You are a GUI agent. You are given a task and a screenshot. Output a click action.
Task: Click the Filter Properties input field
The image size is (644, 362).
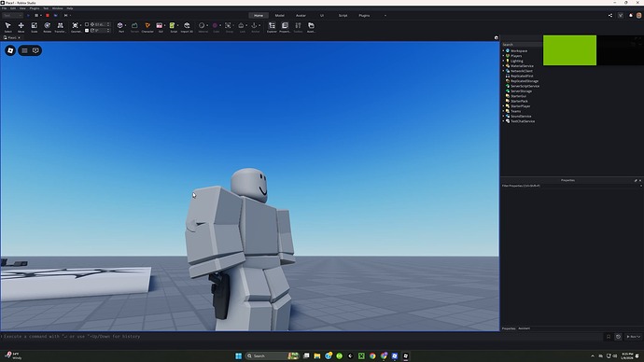[x=572, y=186]
